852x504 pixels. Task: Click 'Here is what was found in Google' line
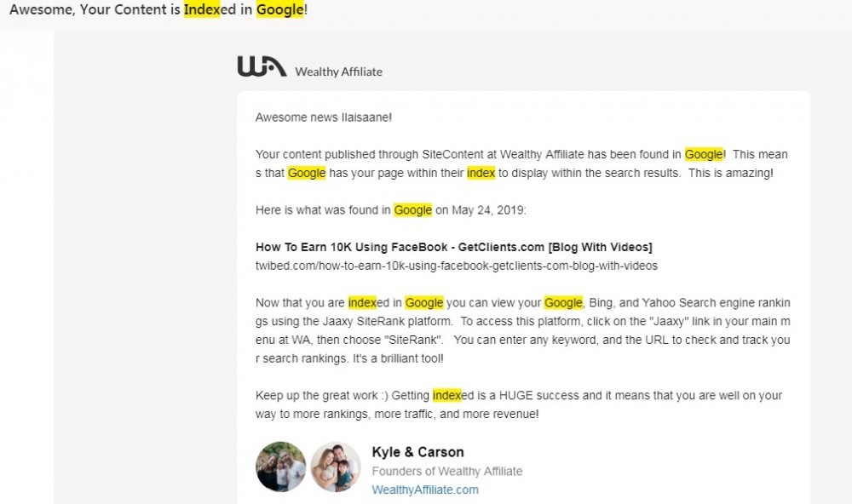click(391, 210)
